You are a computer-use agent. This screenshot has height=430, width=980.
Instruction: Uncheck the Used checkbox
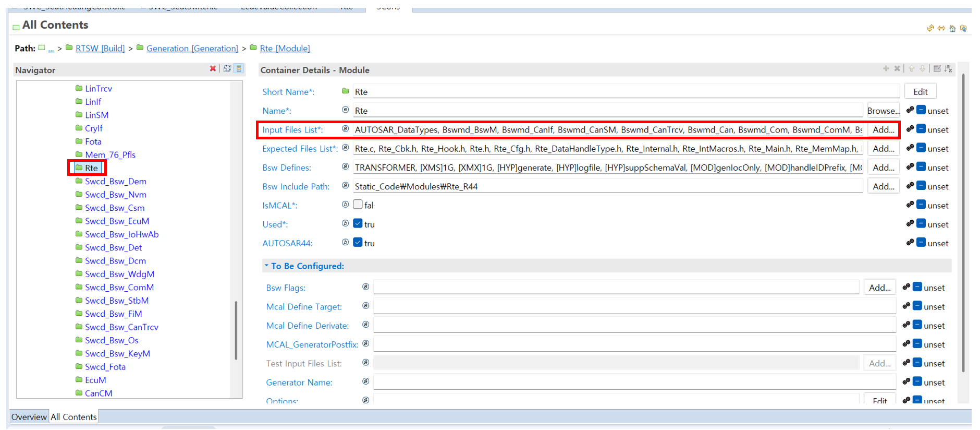tap(358, 223)
